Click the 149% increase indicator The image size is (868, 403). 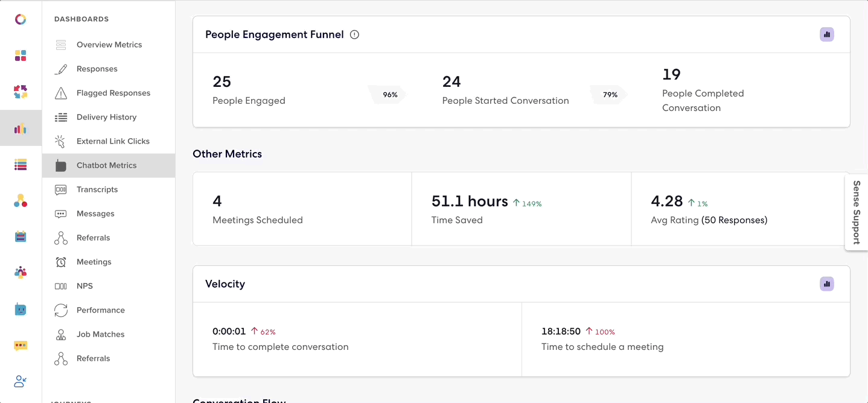[x=527, y=204]
